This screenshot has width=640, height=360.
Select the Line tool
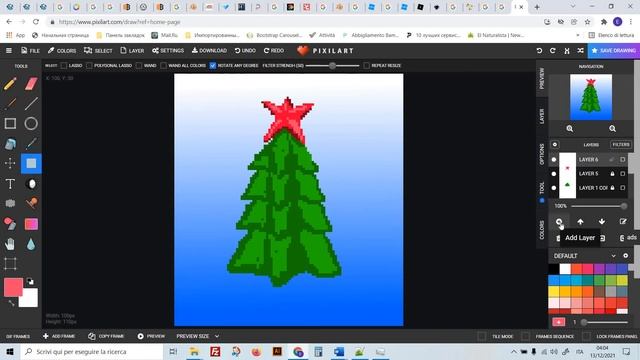31,104
